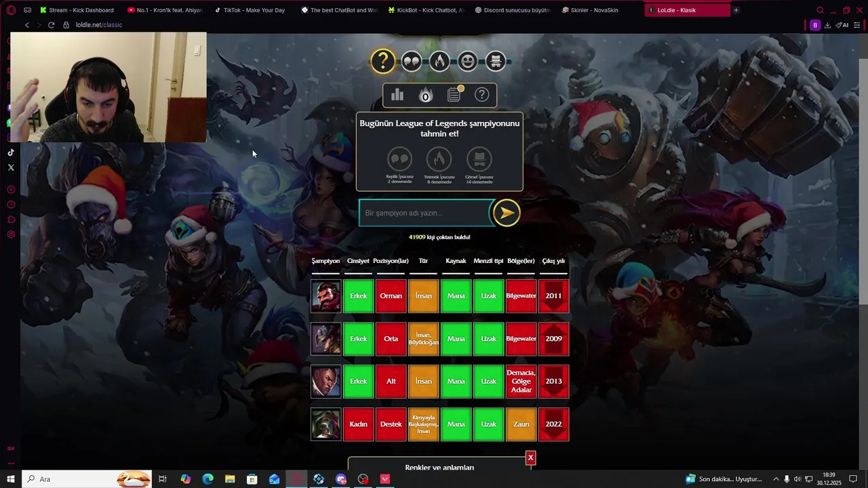Open the ability flame game mode icon
The width and height of the screenshot is (868, 488).
(x=439, y=62)
